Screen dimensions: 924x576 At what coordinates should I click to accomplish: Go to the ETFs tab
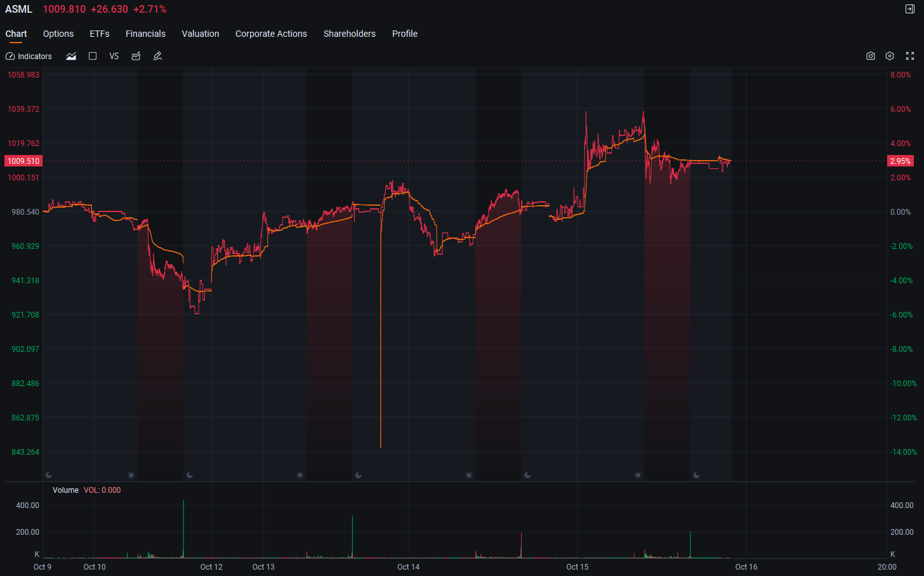click(100, 34)
